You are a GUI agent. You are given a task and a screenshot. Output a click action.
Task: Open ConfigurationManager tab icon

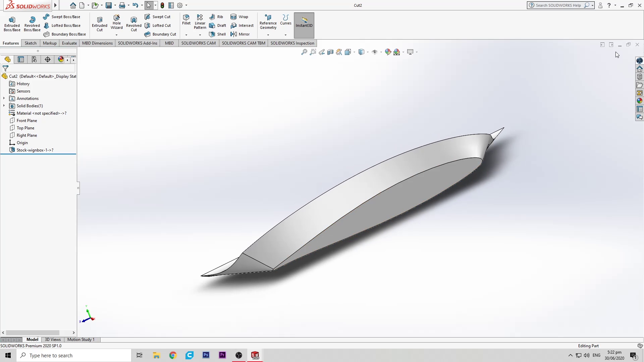tap(34, 59)
